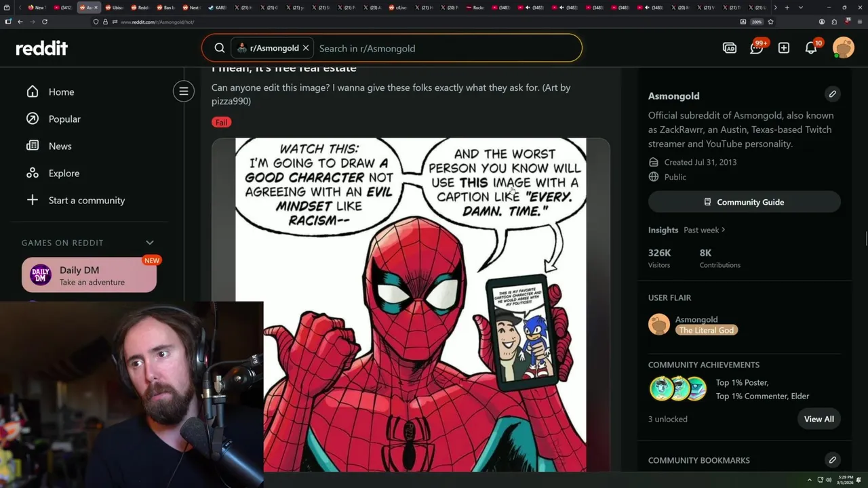Open the Daily DM game card

89,275
